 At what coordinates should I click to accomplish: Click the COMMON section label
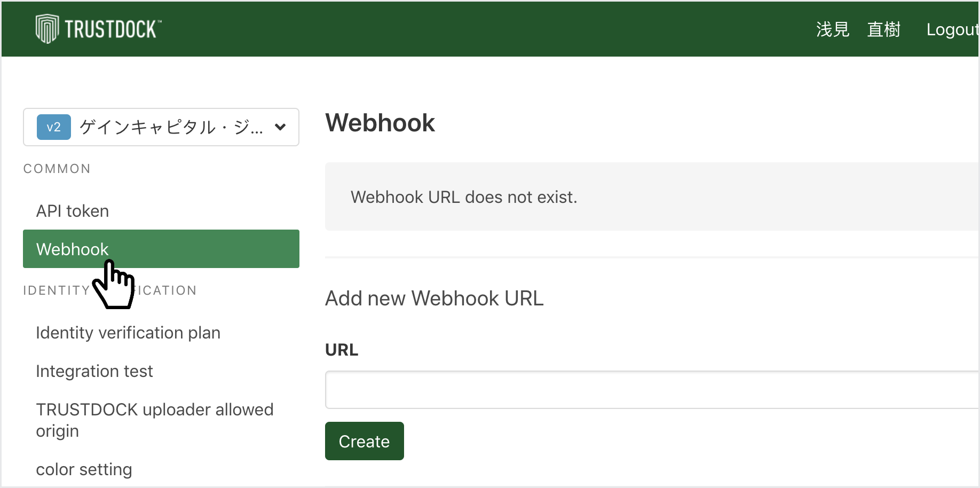click(57, 169)
